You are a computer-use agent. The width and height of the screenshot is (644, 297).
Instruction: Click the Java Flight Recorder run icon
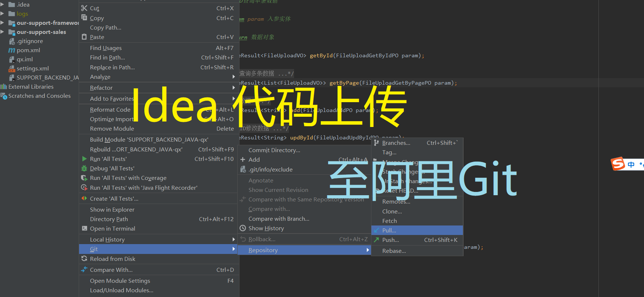[84, 188]
